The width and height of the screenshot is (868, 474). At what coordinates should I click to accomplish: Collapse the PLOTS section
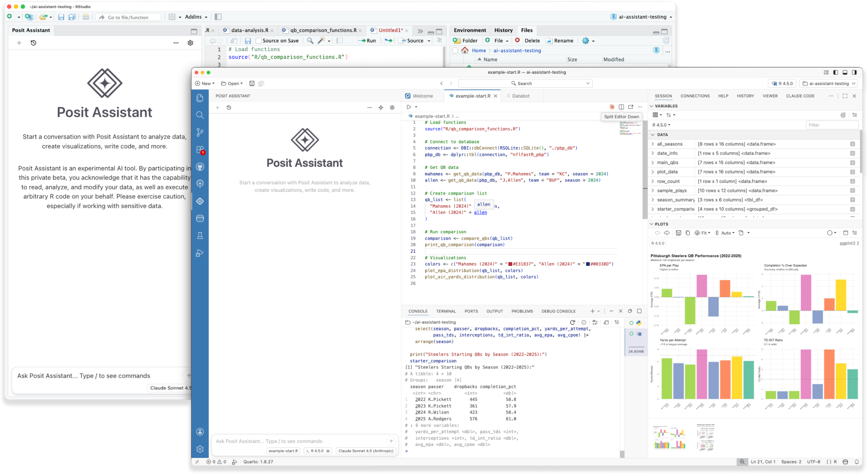pos(651,224)
